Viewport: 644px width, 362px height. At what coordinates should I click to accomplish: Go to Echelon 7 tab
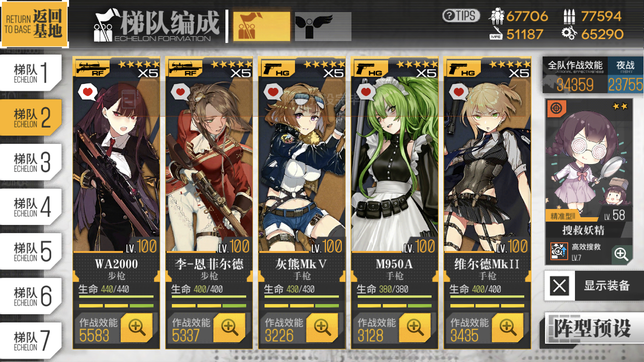[31, 341]
